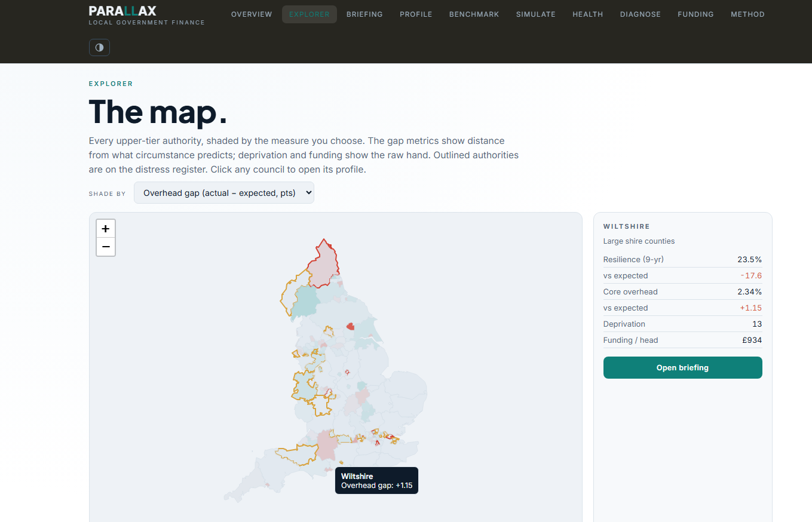Open the Benchmark nav item

coord(474,14)
